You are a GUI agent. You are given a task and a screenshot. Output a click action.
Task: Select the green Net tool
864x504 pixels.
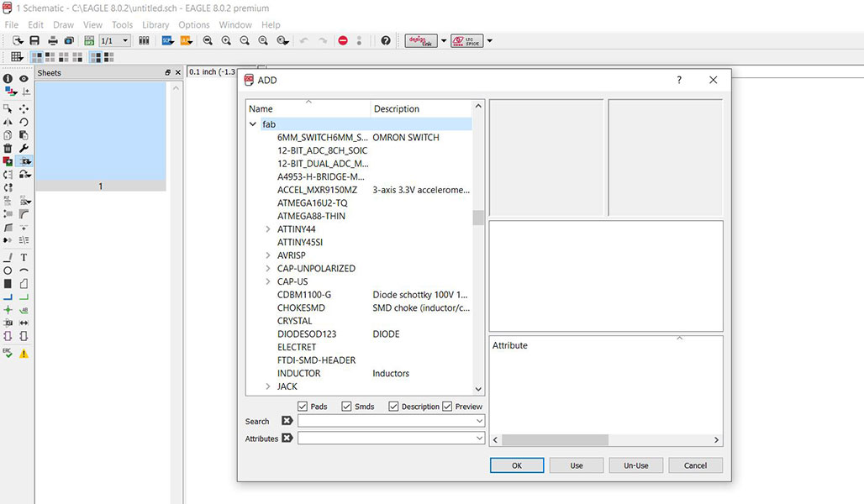(24, 297)
